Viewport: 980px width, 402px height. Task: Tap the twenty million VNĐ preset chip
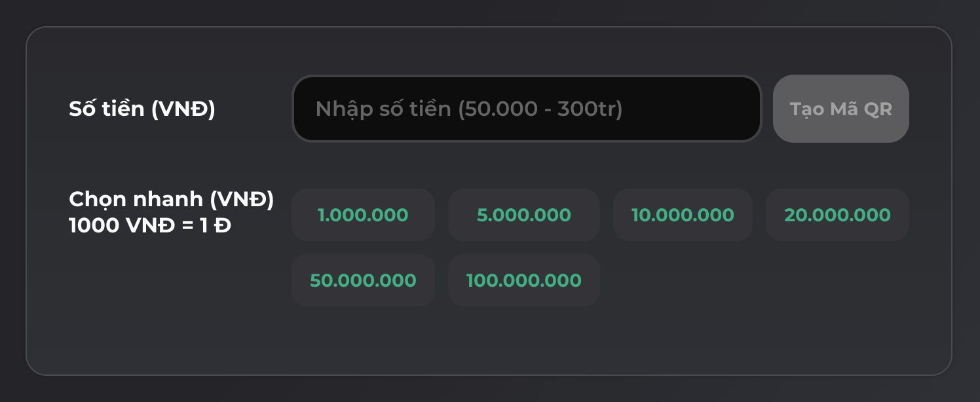(x=837, y=215)
